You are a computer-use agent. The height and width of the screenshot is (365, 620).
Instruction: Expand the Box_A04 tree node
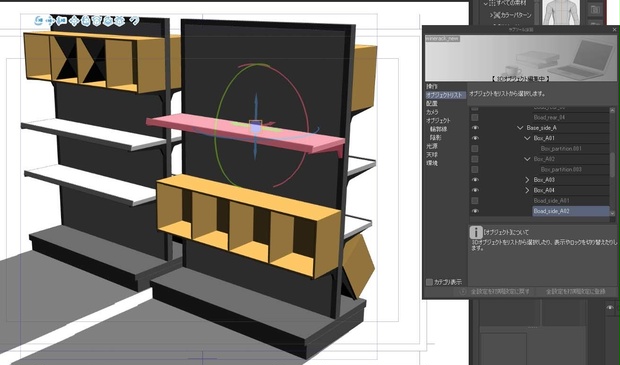click(527, 190)
